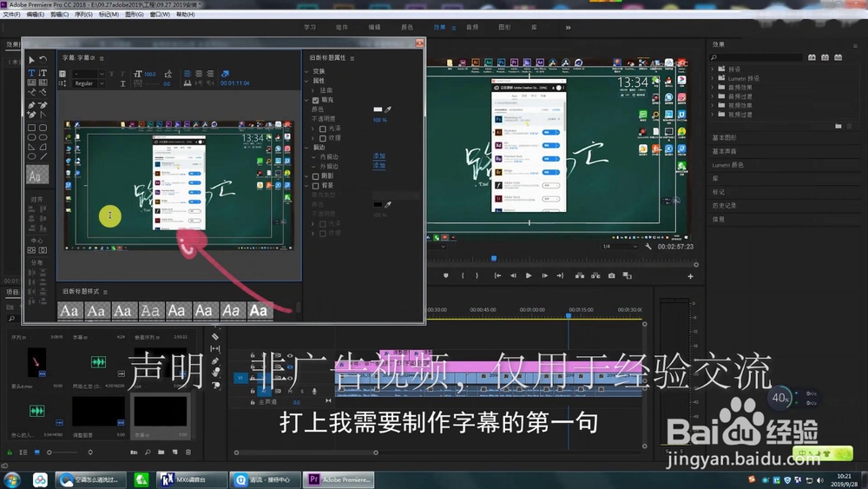Select the Rotation tool in titler
Image resolution: width=868 pixels, height=489 pixels.
[x=43, y=60]
